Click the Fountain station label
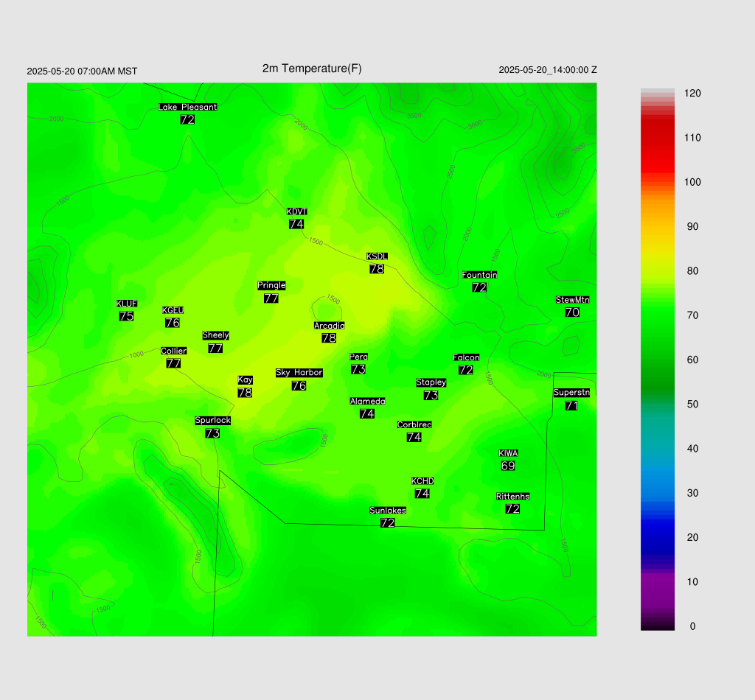This screenshot has height=700, width=755. (x=479, y=275)
